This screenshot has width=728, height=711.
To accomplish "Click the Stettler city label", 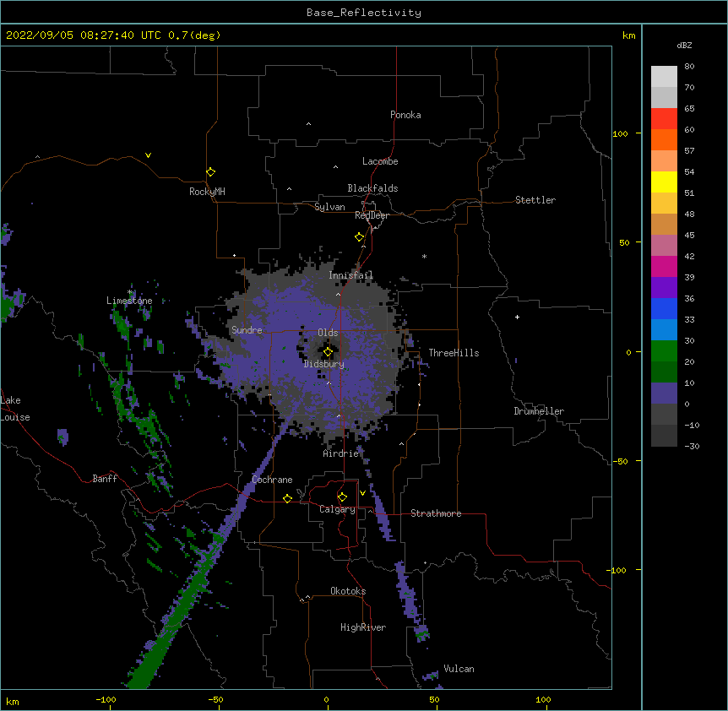I will [535, 200].
